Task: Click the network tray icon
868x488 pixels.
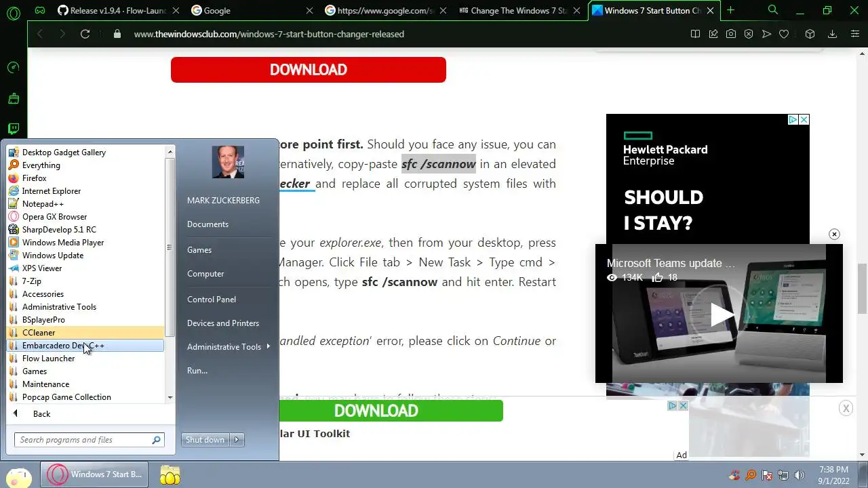Action: tap(783, 475)
